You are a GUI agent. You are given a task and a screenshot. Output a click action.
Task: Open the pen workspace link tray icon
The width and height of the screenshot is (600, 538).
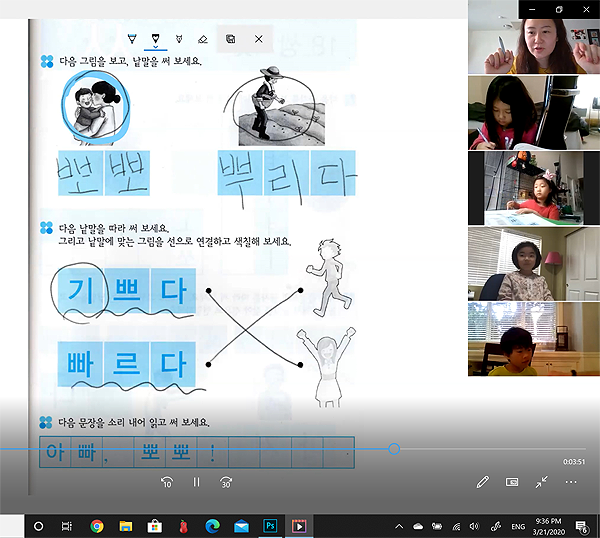pyautogui.click(x=496, y=527)
